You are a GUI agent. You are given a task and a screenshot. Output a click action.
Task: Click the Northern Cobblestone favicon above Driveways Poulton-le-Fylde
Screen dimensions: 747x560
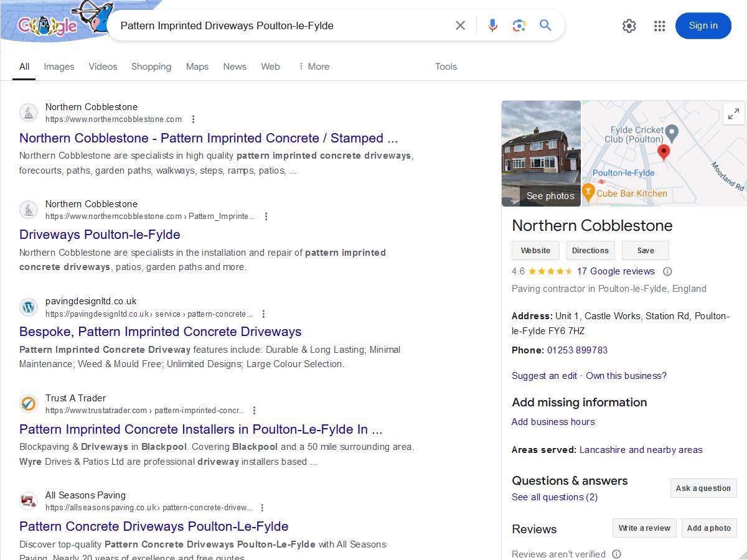pos(29,210)
